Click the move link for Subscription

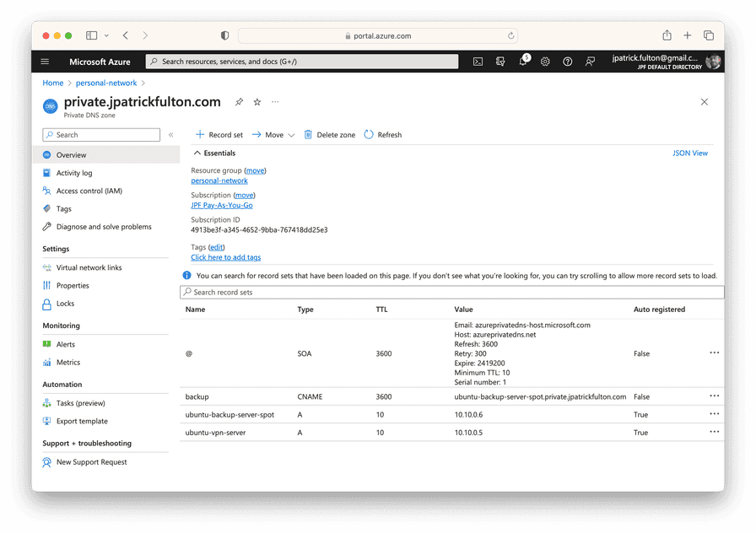(244, 195)
